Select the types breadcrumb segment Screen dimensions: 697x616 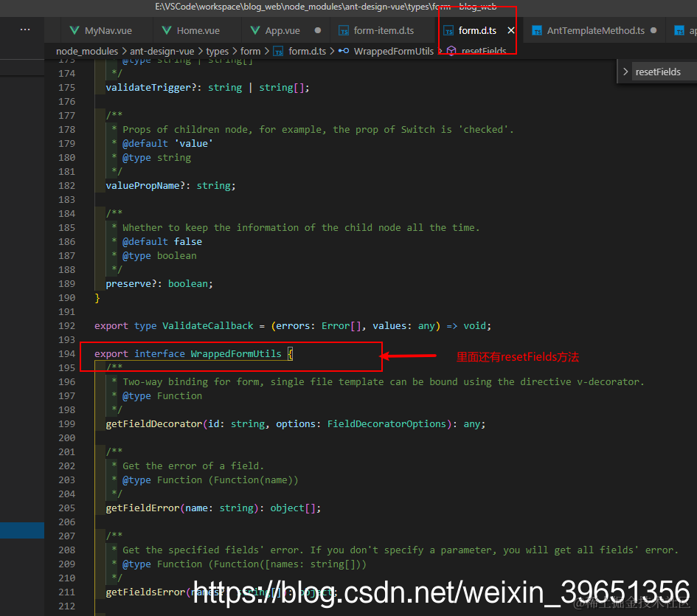pos(217,51)
